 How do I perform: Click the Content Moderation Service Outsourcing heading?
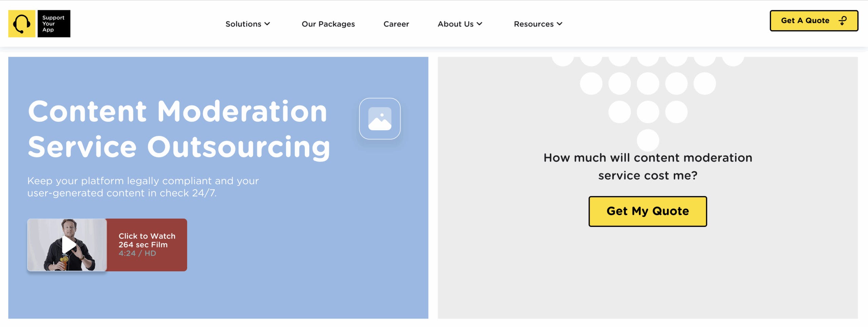tap(179, 129)
